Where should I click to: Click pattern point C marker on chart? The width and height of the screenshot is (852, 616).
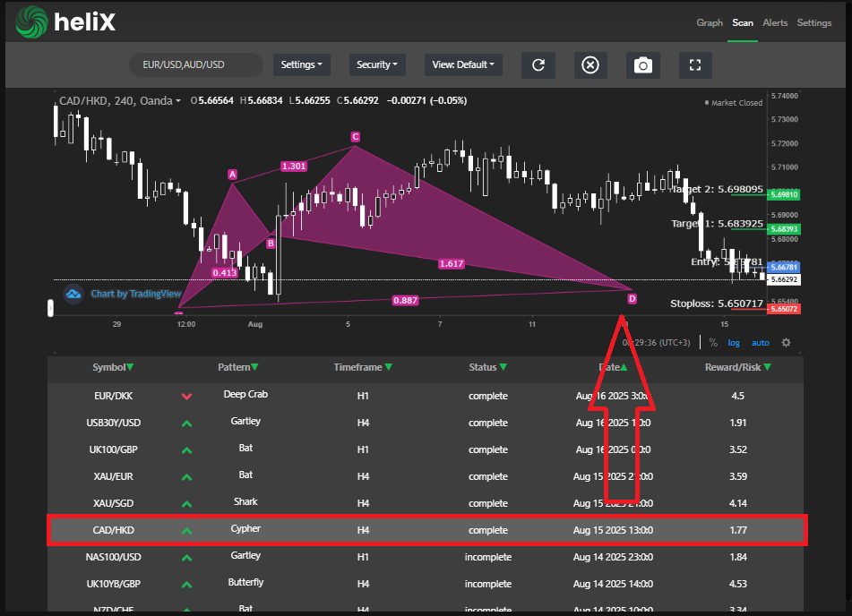click(355, 137)
